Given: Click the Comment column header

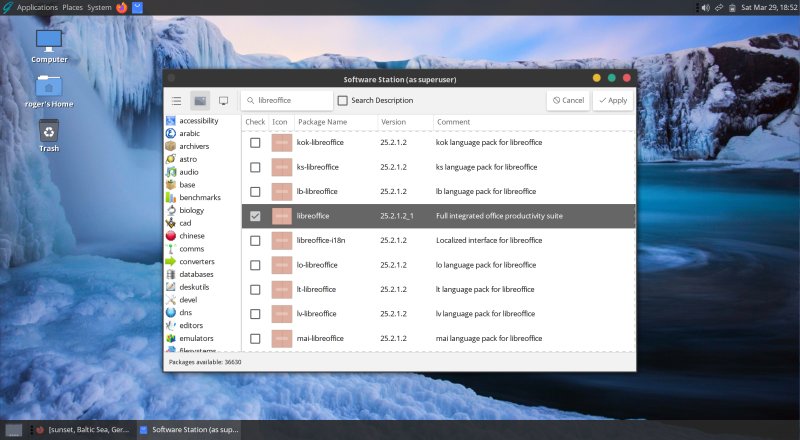Looking at the screenshot, I should [453, 122].
